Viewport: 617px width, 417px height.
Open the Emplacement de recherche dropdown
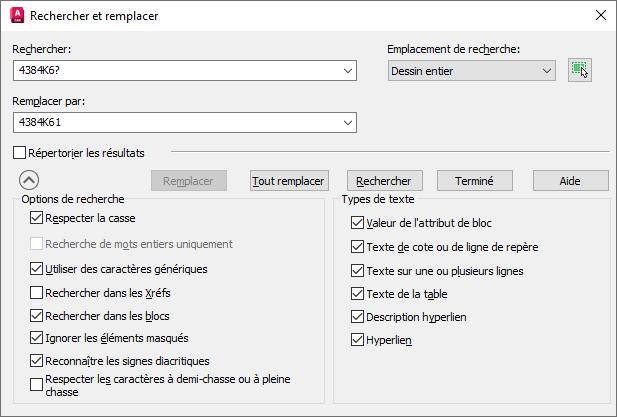(x=546, y=70)
